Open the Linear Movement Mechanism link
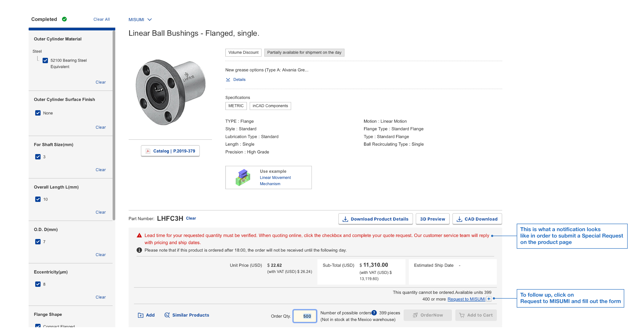The width and height of the screenshot is (644, 336). coord(275,181)
